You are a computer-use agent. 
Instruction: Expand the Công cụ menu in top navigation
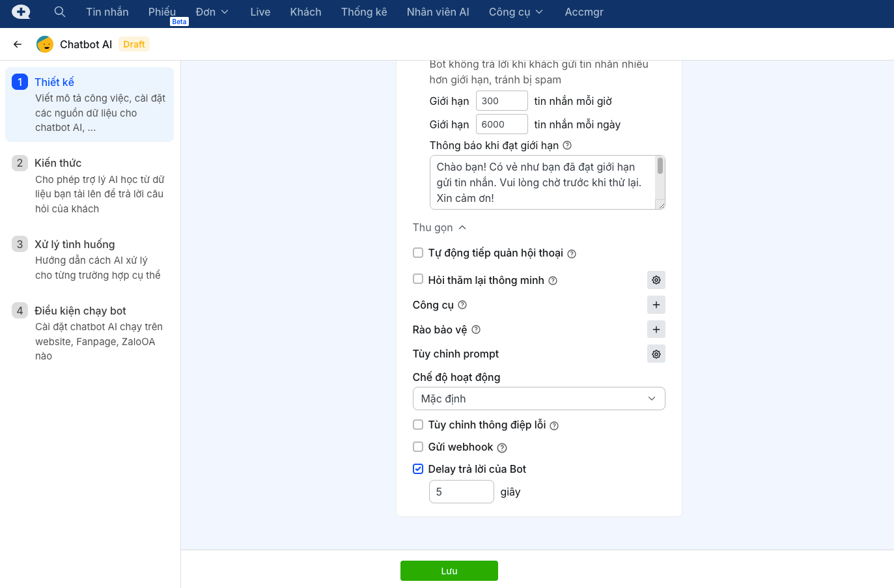pos(516,12)
